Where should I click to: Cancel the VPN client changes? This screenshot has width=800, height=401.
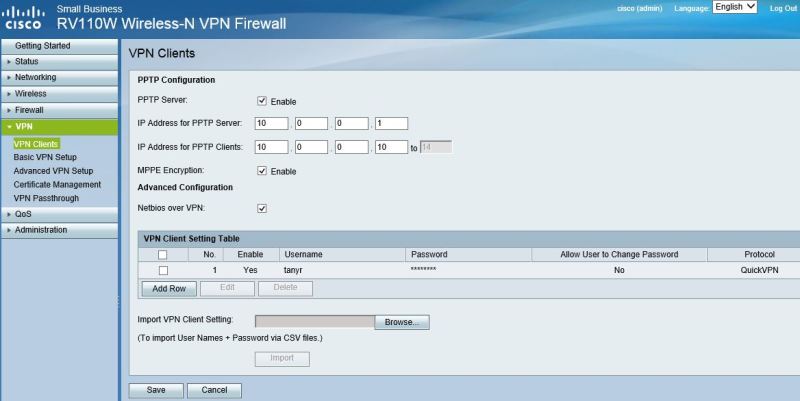point(214,390)
